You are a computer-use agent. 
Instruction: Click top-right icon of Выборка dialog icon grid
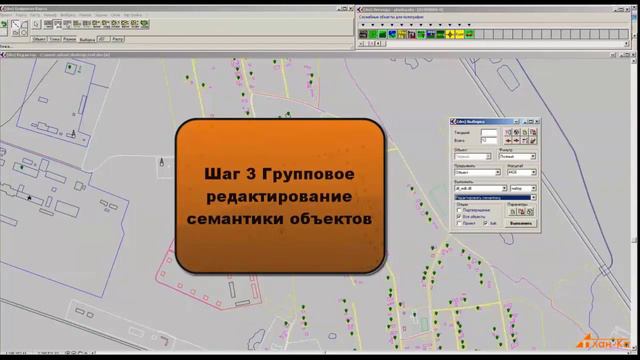[533, 132]
